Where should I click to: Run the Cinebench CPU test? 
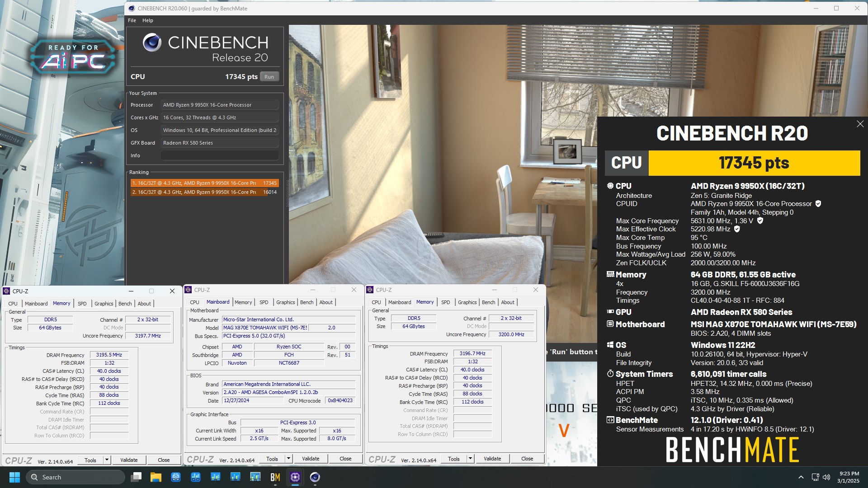pos(269,77)
